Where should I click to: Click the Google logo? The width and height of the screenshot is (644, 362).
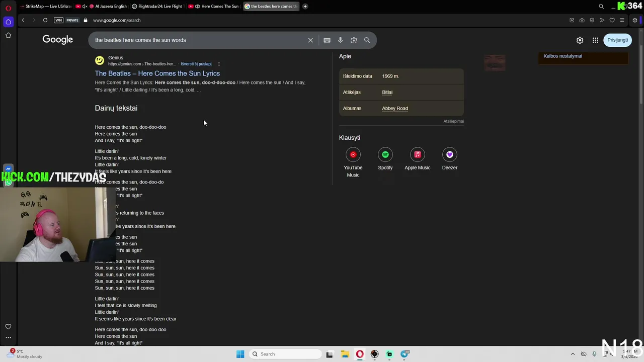(57, 40)
